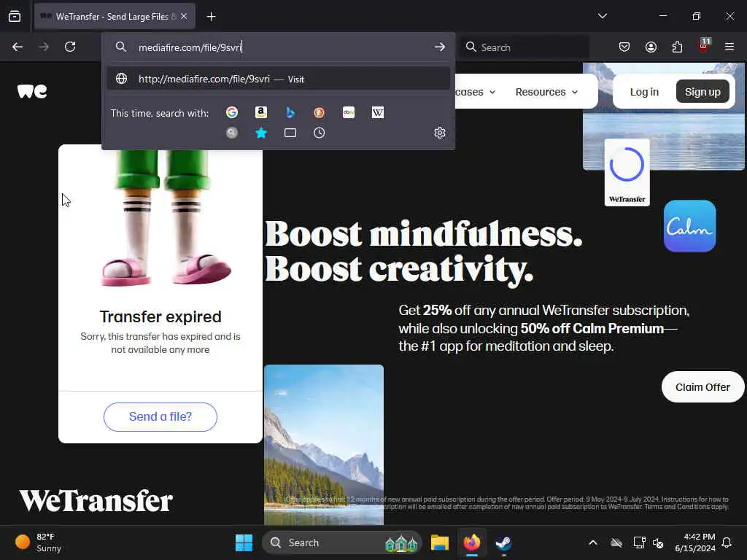Open the uBlock extension icon with badge

click(704, 46)
